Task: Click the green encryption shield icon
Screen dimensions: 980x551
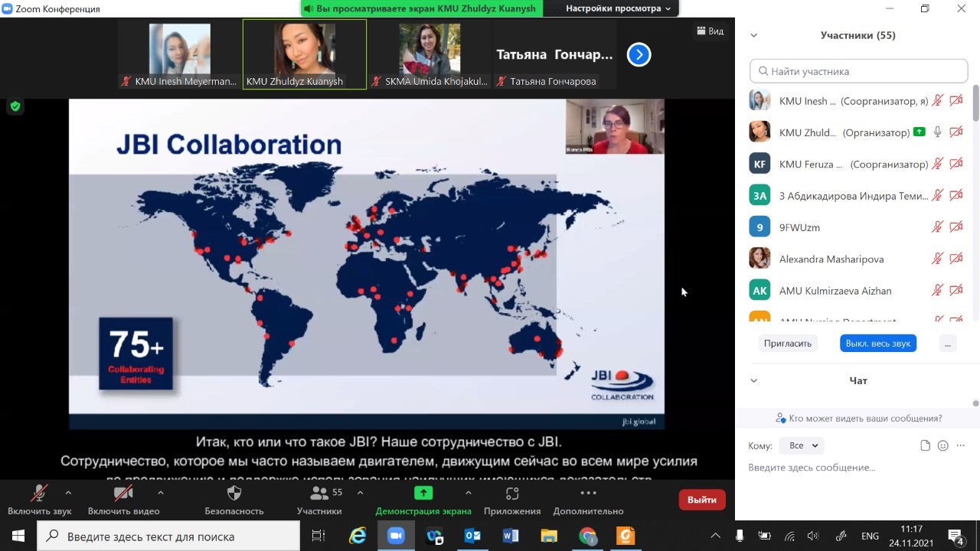Action: click(x=15, y=106)
